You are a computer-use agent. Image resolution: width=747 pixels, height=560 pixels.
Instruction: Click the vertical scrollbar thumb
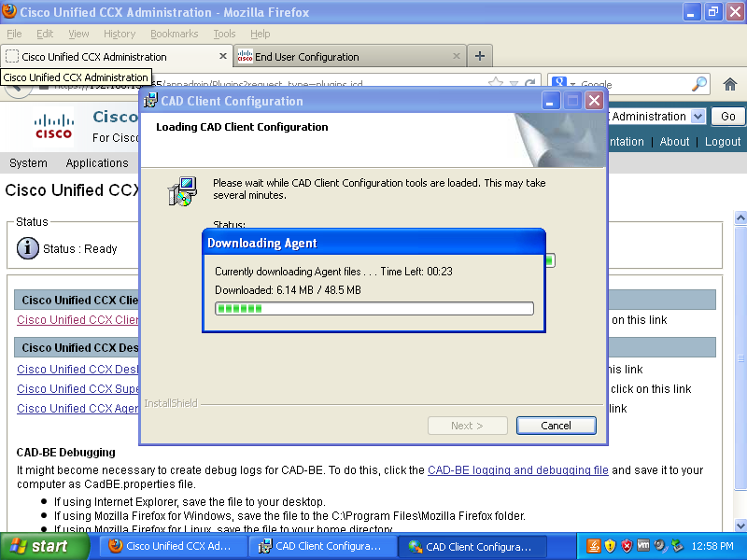click(x=740, y=357)
